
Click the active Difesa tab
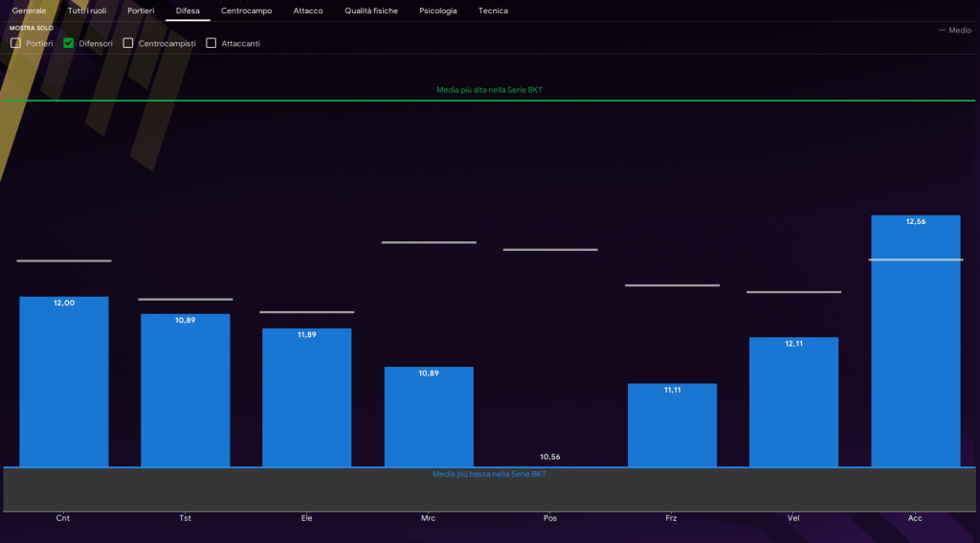(x=188, y=11)
